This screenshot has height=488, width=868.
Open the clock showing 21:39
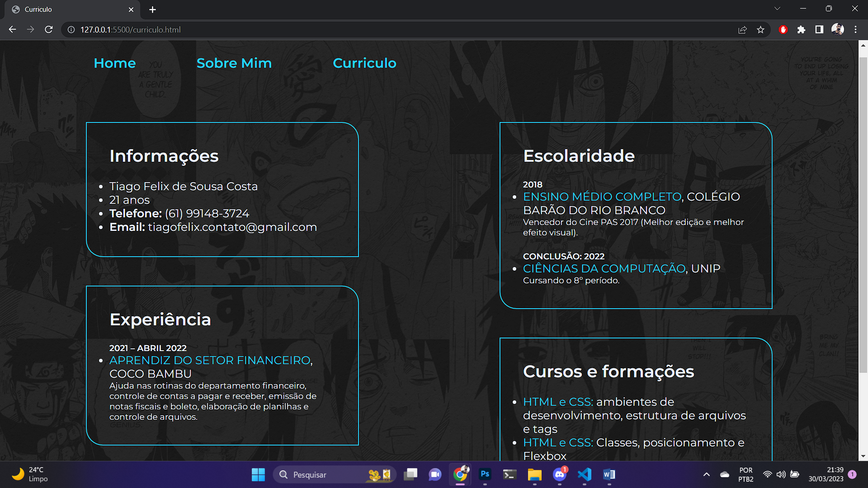(x=826, y=474)
